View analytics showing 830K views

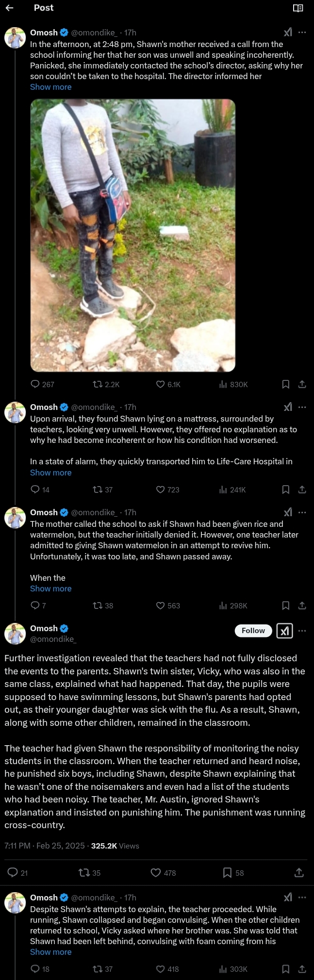233,384
